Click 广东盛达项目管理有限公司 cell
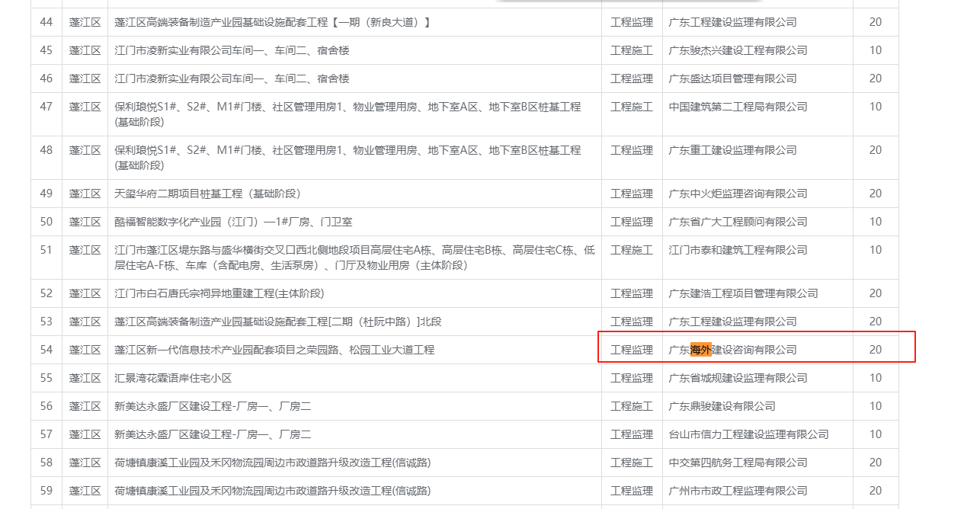The image size is (980, 509). (732, 78)
